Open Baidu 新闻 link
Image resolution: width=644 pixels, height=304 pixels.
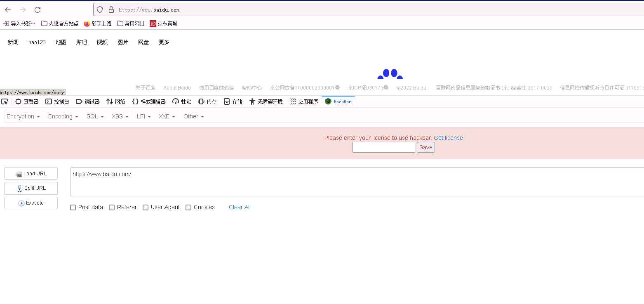click(13, 42)
